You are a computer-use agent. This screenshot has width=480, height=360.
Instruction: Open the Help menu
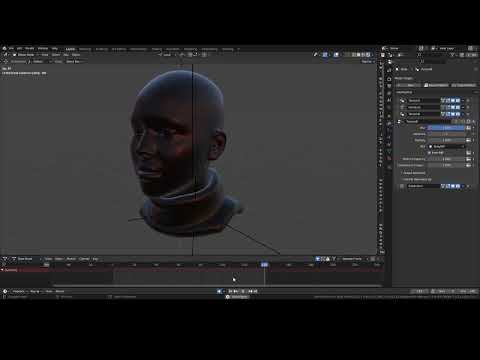[x=55, y=49]
